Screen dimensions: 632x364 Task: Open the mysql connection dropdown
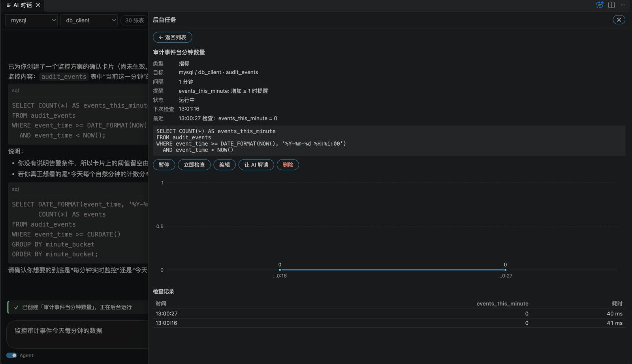32,20
